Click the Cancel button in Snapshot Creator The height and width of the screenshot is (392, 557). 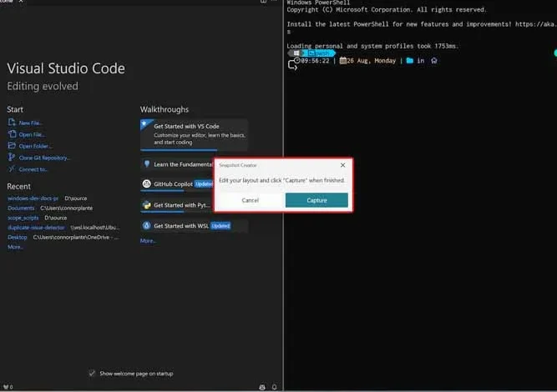click(250, 200)
